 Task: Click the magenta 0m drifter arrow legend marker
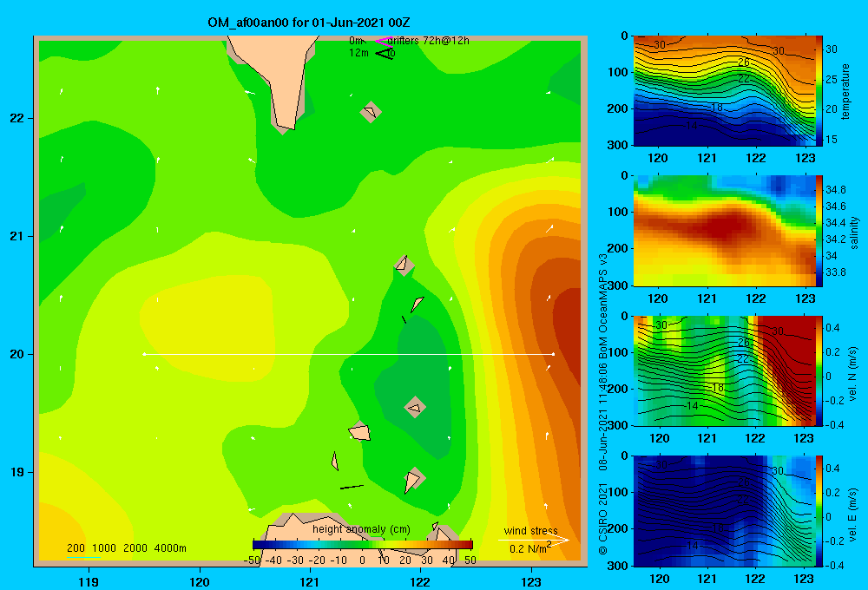click(383, 41)
